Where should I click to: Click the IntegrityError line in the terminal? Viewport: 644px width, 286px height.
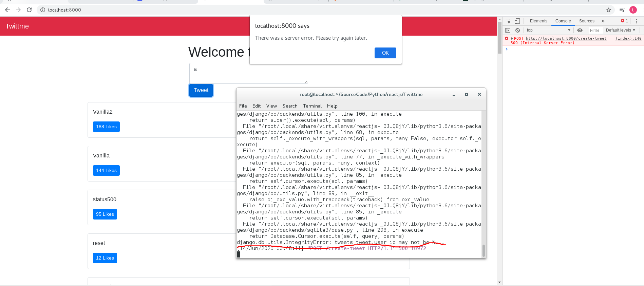pyautogui.click(x=340, y=242)
